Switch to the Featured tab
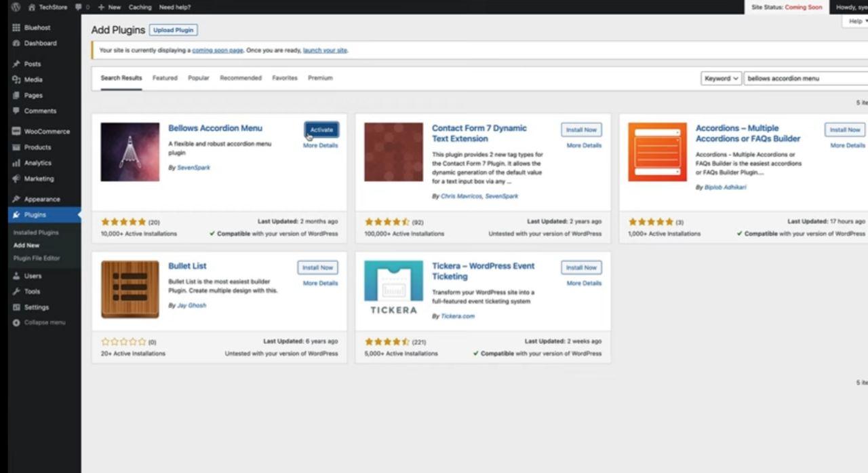The image size is (868, 473). (x=164, y=78)
